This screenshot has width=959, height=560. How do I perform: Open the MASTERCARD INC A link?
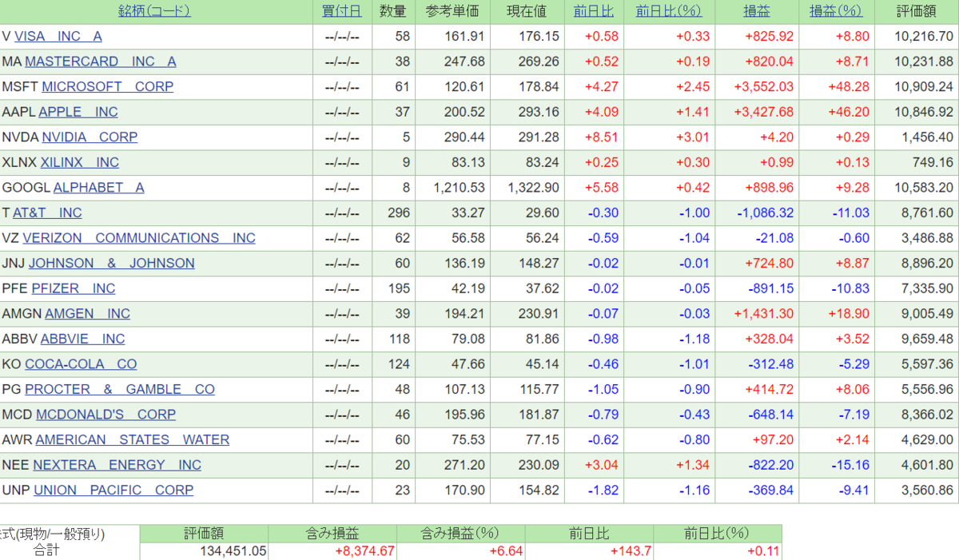click(101, 62)
